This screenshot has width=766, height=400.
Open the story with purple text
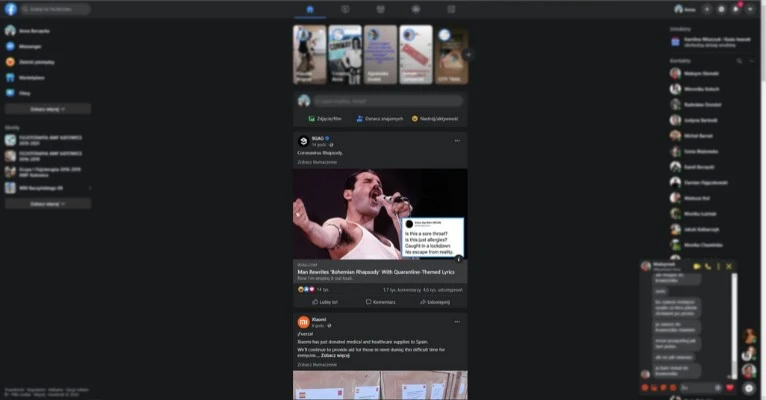[381, 55]
